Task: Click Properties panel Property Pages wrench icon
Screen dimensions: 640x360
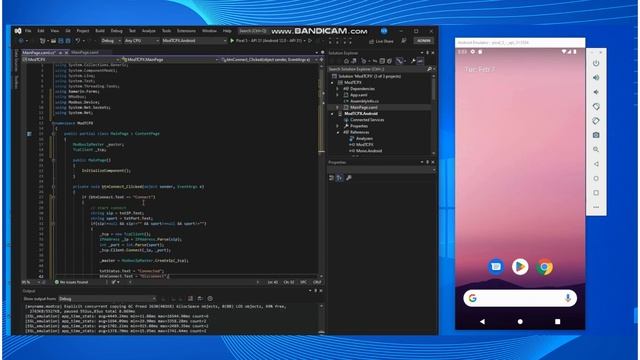Action: click(349, 178)
